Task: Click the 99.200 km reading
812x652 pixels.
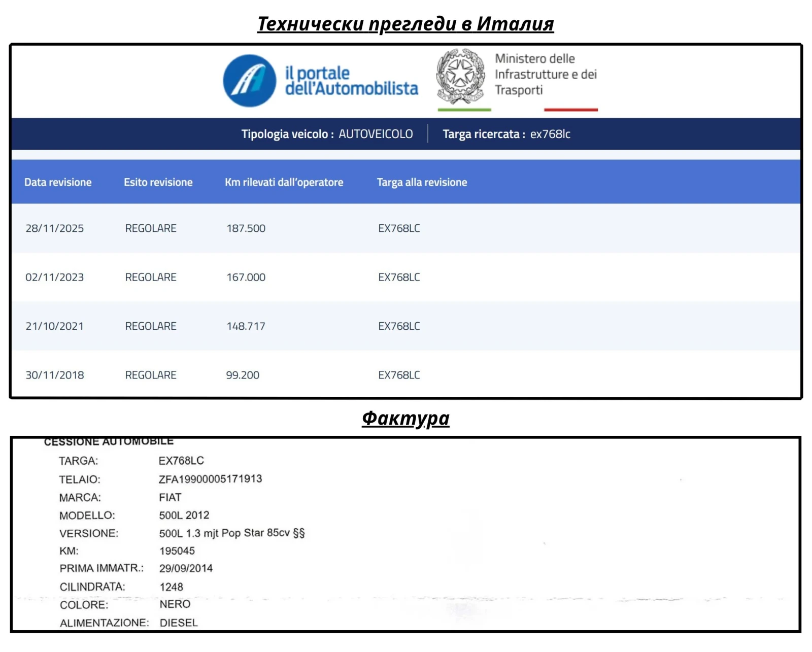Action: [x=243, y=375]
